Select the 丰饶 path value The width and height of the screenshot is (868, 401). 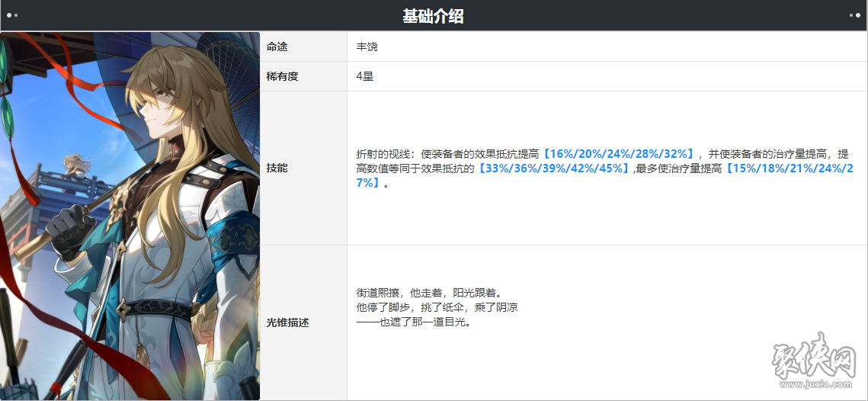coord(367,47)
